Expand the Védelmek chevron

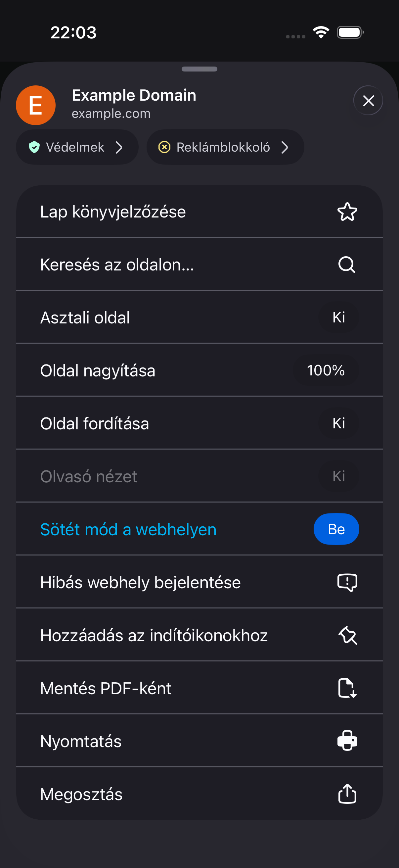tap(119, 147)
